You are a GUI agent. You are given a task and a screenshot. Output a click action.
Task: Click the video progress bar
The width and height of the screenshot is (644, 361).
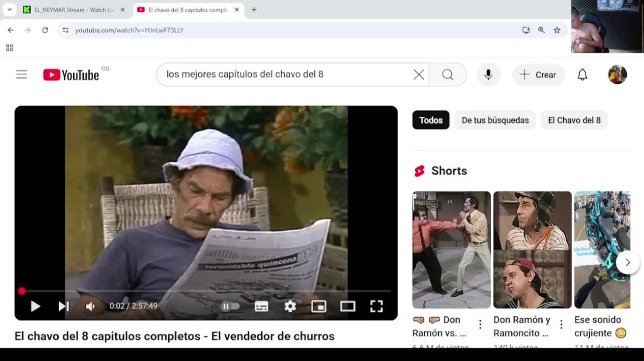[x=206, y=291]
